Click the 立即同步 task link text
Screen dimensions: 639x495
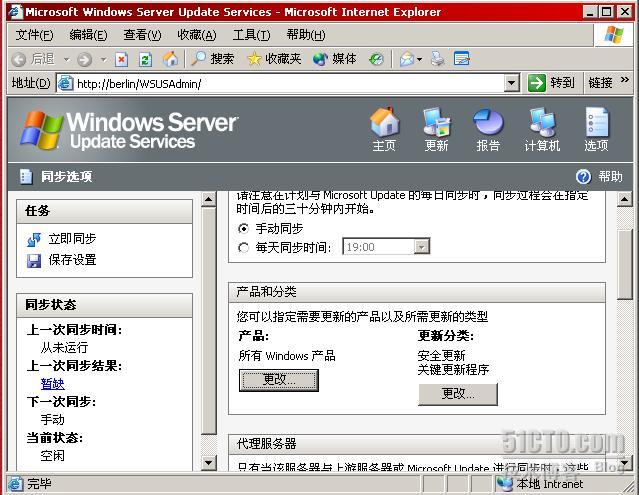pos(73,239)
